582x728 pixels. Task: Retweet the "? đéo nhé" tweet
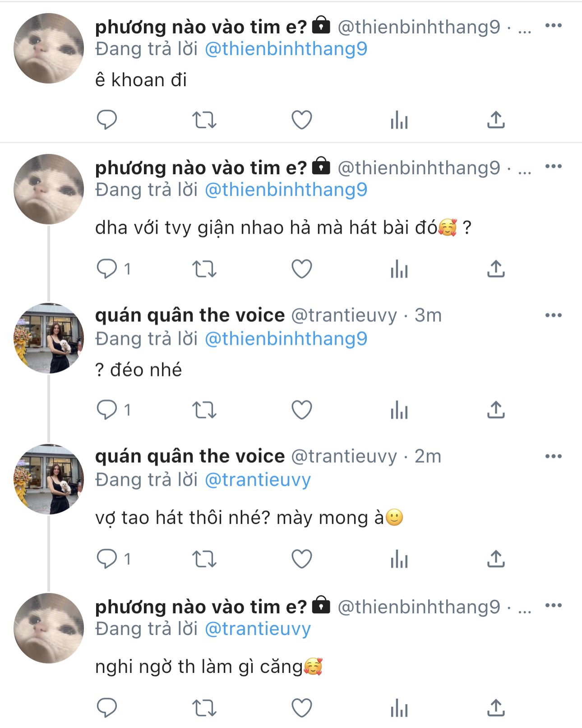click(x=204, y=410)
